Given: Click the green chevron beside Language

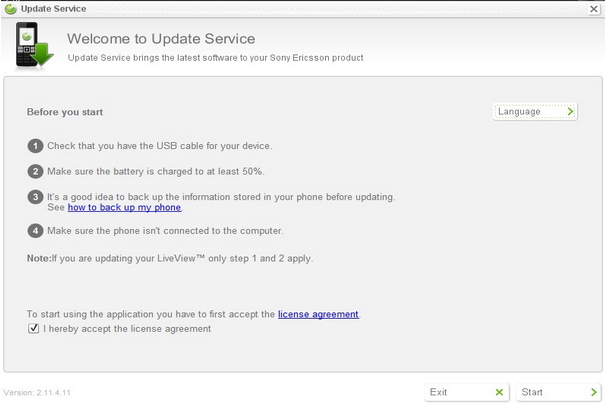Looking at the screenshot, I should click(570, 112).
